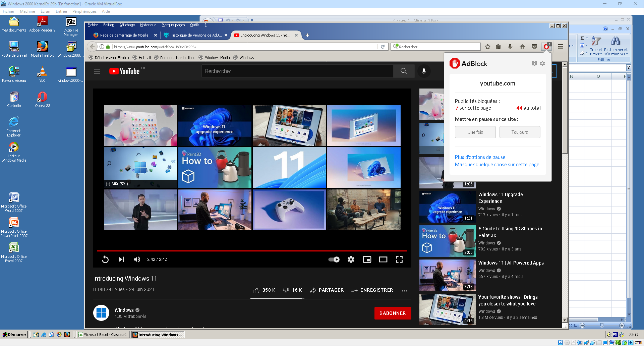
Task: Click YouTube search magnifier button
Action: pos(404,71)
